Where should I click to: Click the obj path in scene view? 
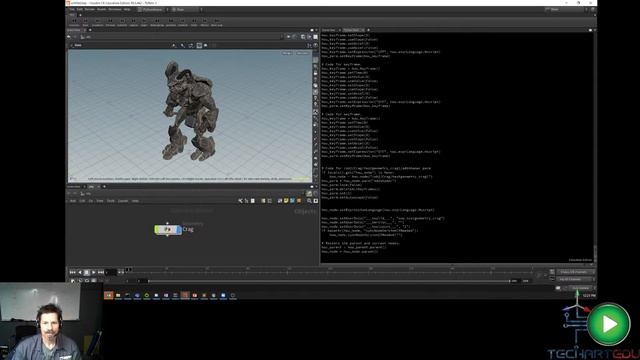89,37
